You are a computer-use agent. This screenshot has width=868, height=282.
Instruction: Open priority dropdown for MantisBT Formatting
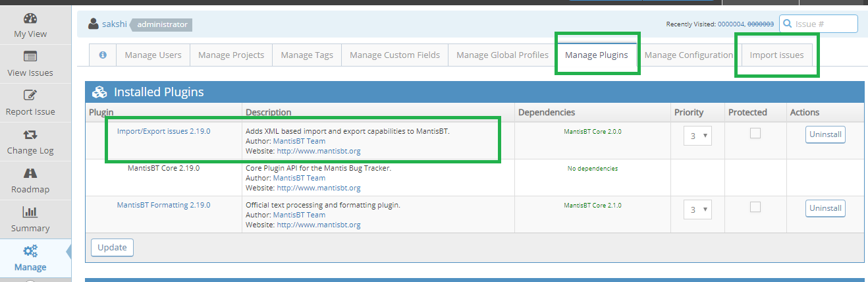click(x=697, y=210)
